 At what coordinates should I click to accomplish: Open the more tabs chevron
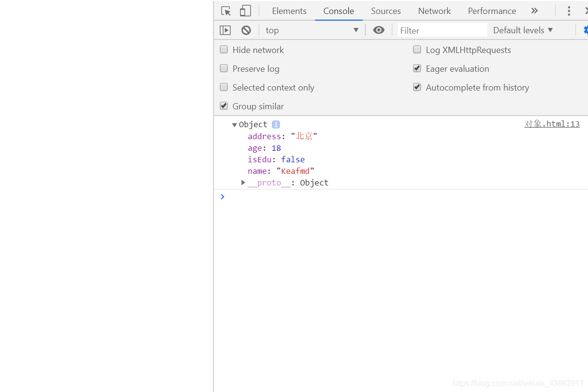534,11
